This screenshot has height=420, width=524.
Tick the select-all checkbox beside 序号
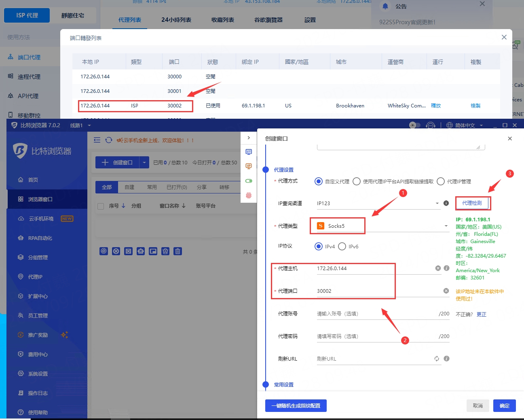pyautogui.click(x=101, y=206)
